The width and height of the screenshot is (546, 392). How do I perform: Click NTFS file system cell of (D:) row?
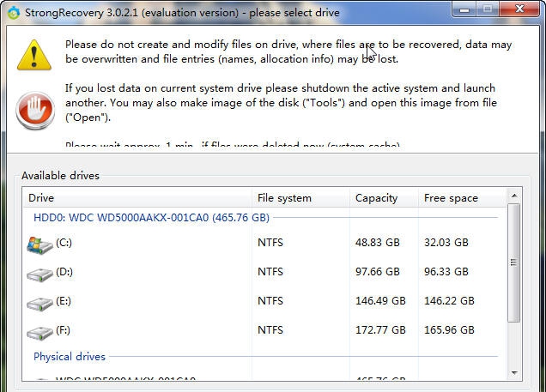click(270, 272)
